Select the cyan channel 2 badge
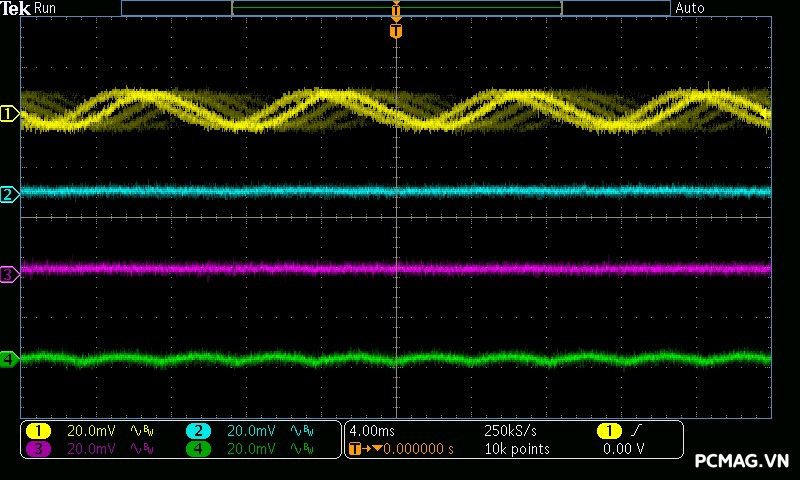This screenshot has height=480, width=800. (x=198, y=431)
